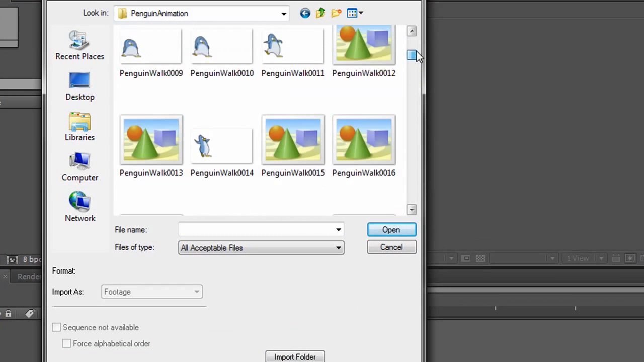Open Libraries in the sidebar
Screen dimensions: 644x362
point(79,127)
